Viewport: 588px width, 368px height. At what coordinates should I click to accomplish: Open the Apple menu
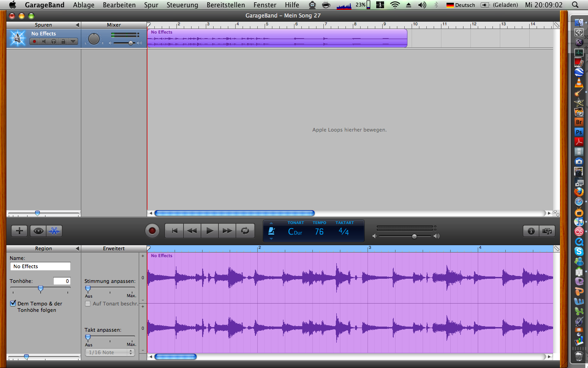tap(12, 5)
